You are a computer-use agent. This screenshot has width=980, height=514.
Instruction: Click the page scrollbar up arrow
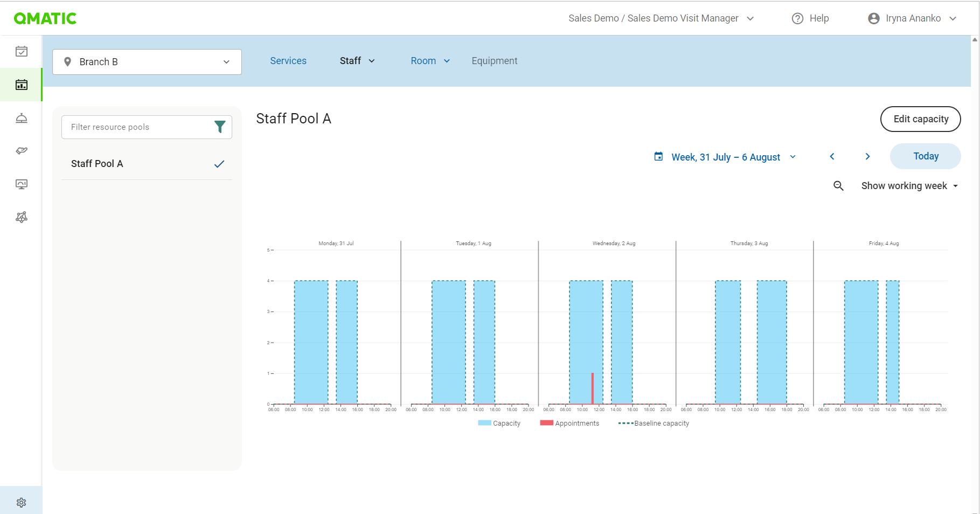click(975, 40)
